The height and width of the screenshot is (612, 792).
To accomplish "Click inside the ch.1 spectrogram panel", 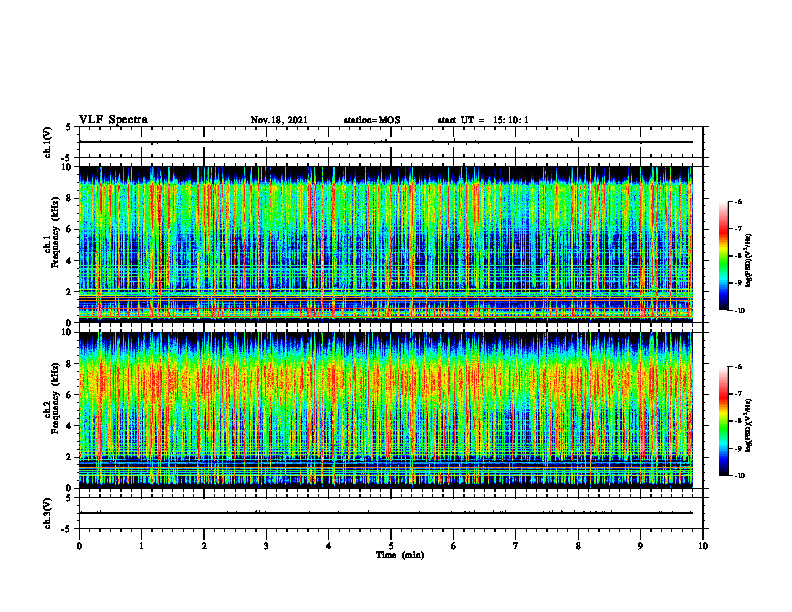I will point(385,244).
